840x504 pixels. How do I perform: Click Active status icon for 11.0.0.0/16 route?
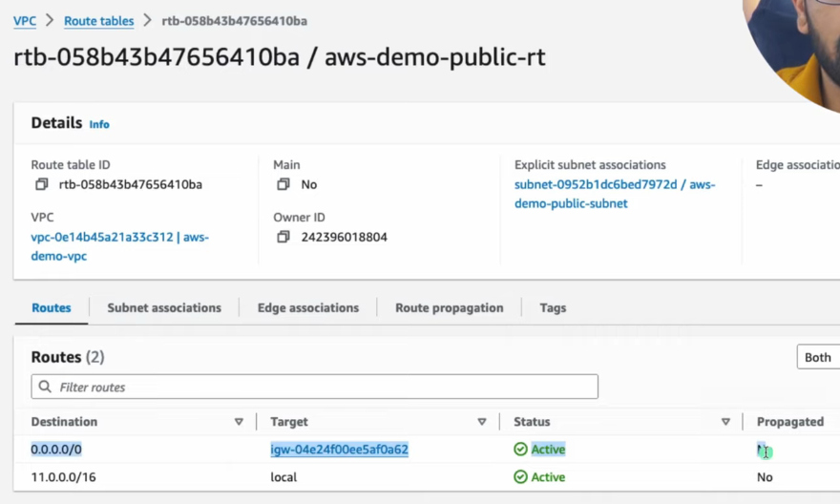click(520, 477)
